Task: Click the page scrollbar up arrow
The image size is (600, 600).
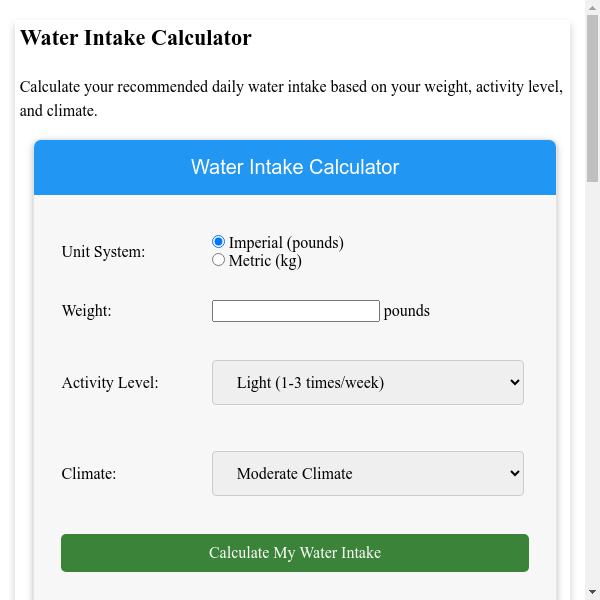Action: coord(592,8)
